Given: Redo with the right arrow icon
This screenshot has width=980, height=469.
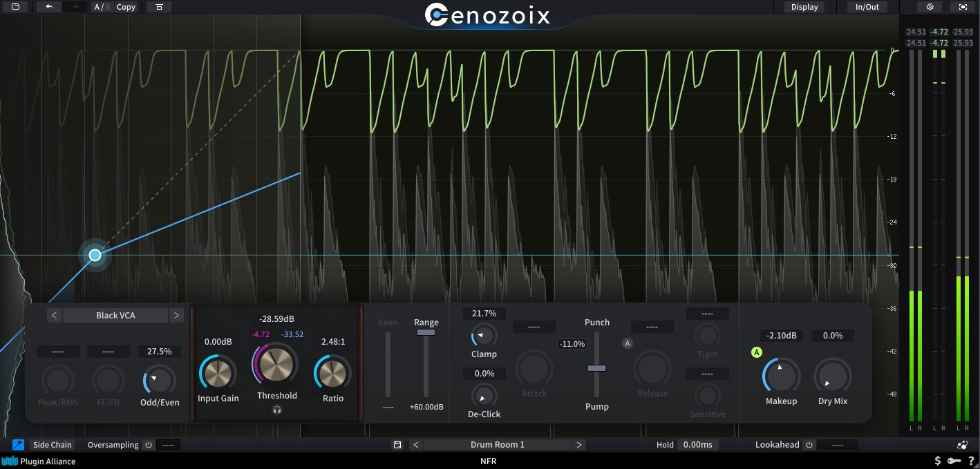Looking at the screenshot, I should coord(75,7).
